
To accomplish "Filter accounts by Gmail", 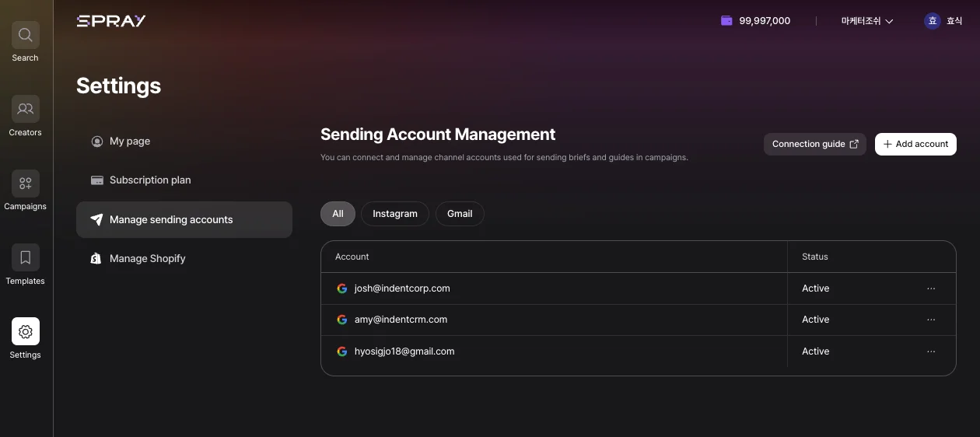I will click(460, 214).
